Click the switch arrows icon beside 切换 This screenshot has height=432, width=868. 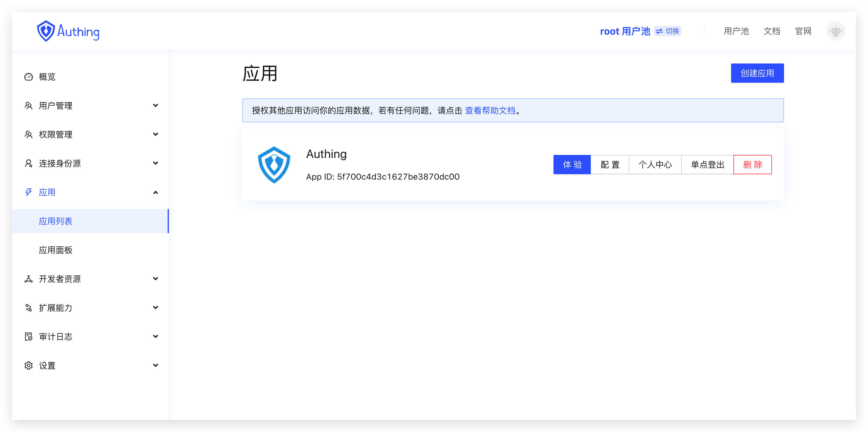click(659, 31)
